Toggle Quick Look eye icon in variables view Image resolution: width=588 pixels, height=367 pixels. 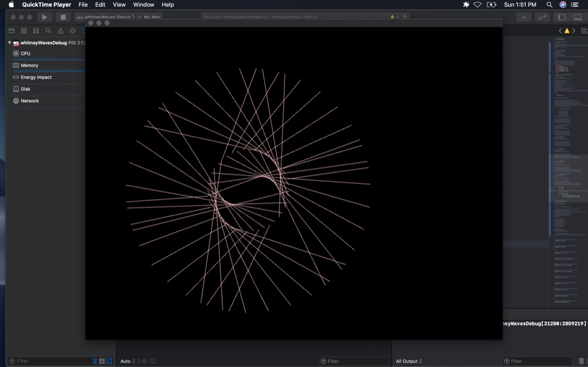[144, 361]
